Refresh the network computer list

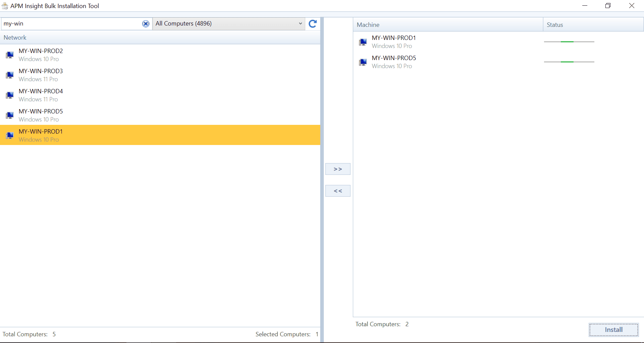tap(313, 23)
